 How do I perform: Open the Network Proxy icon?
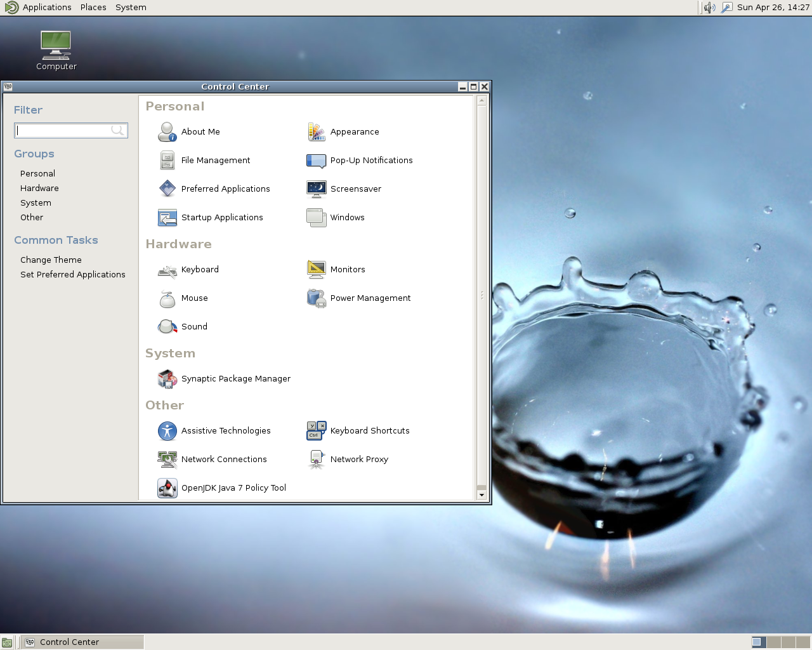tap(316, 459)
